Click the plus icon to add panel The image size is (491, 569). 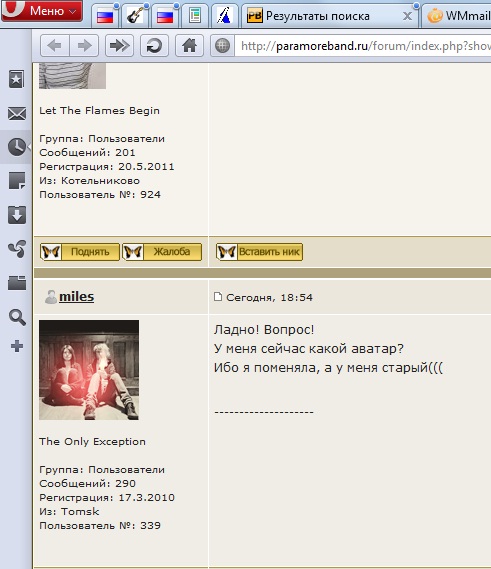(x=17, y=346)
